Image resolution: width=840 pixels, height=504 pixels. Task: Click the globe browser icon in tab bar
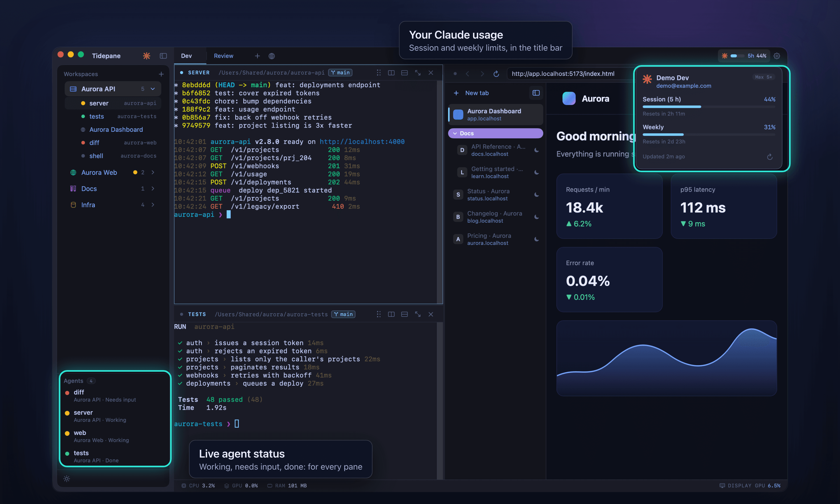pyautogui.click(x=272, y=56)
